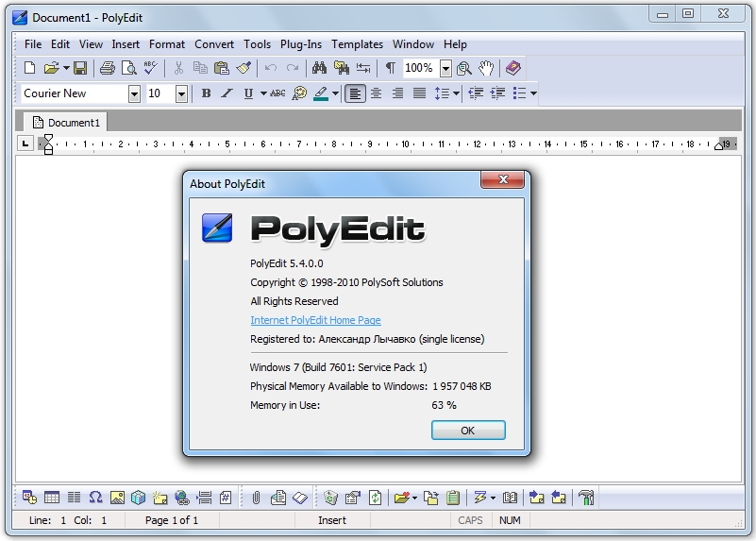The image size is (756, 541).
Task: Open the zoom 100% dropdown
Action: click(446, 69)
